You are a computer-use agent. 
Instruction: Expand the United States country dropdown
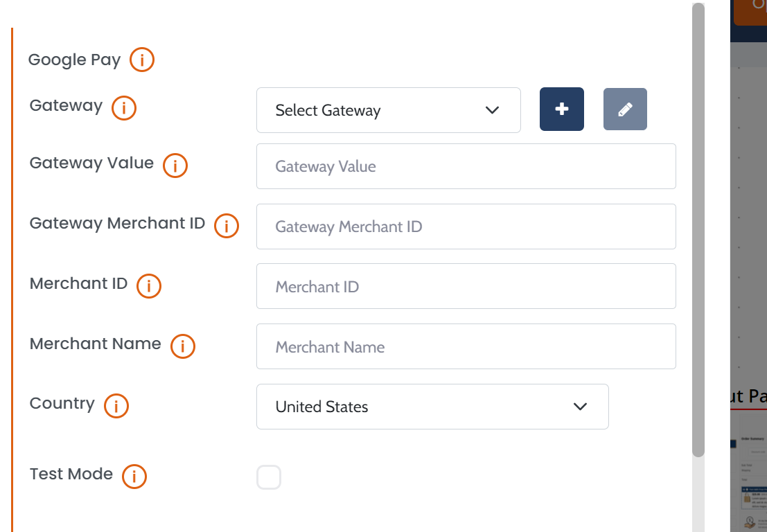coord(432,407)
